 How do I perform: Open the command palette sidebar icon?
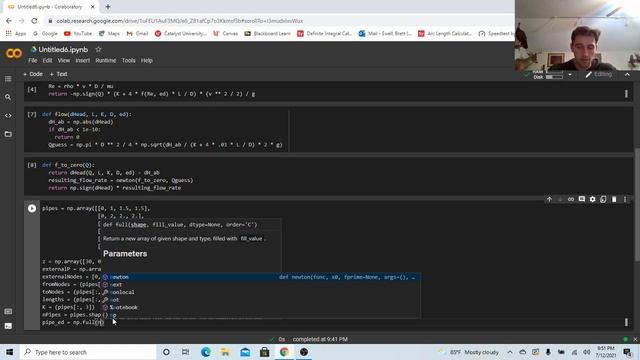tap(8, 311)
